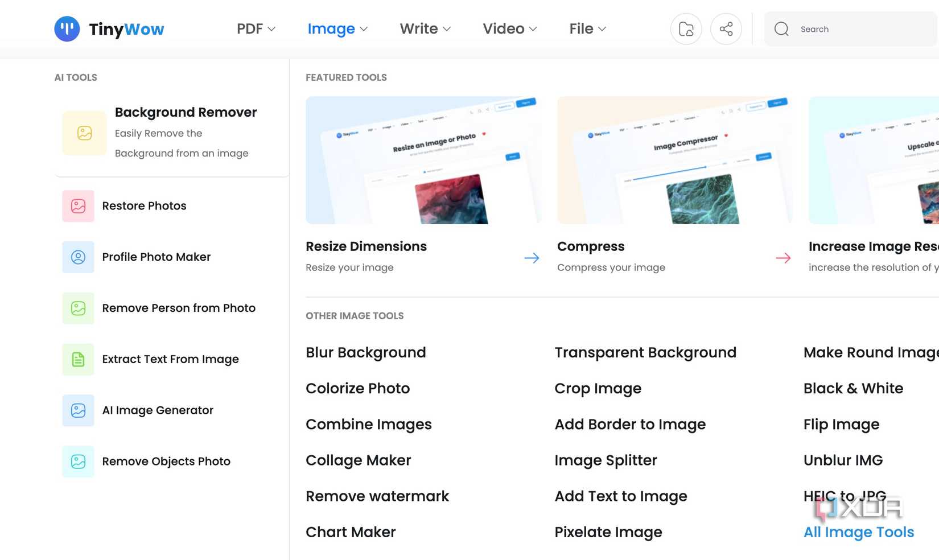The width and height of the screenshot is (939, 560).
Task: Select Profile Photo Maker
Action: 156,257
